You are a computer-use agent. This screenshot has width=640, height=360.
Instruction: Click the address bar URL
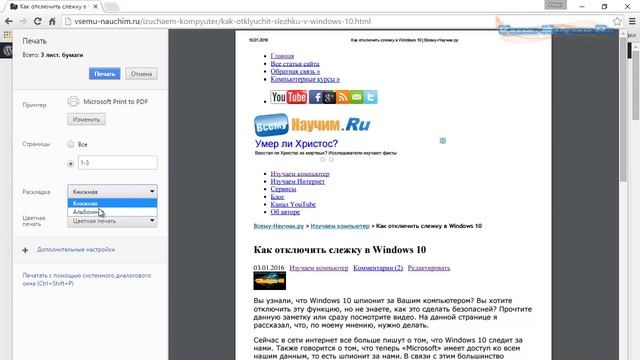tap(222, 21)
